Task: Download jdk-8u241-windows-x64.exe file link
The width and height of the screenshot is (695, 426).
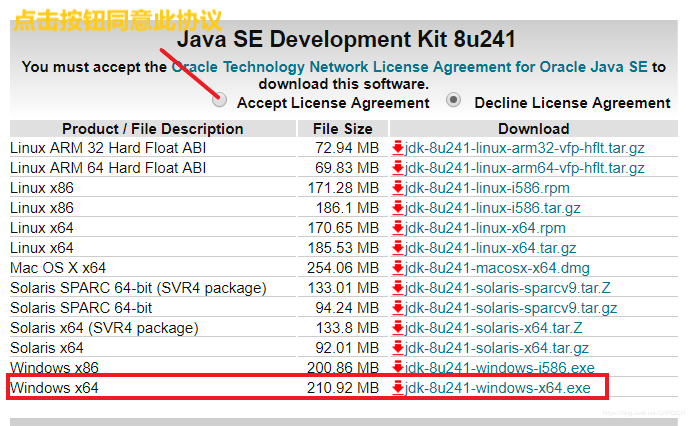Action: [497, 388]
